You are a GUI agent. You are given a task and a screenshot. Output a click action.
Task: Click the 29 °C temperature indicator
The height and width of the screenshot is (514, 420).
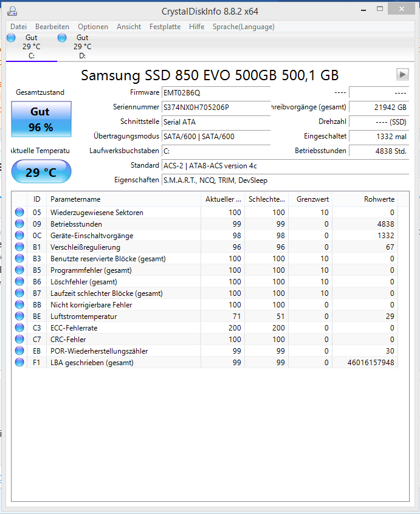click(41, 171)
